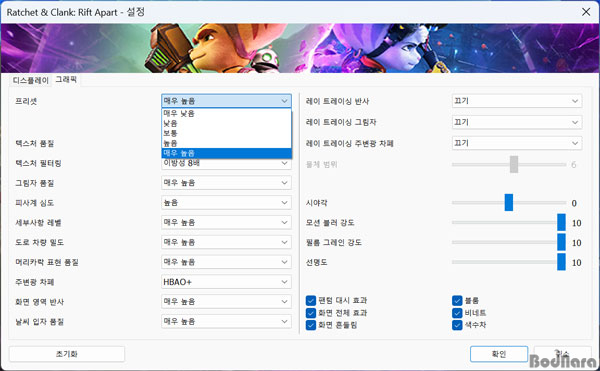Toggle the 비네트 checkbox
600x371 pixels.
tap(457, 313)
